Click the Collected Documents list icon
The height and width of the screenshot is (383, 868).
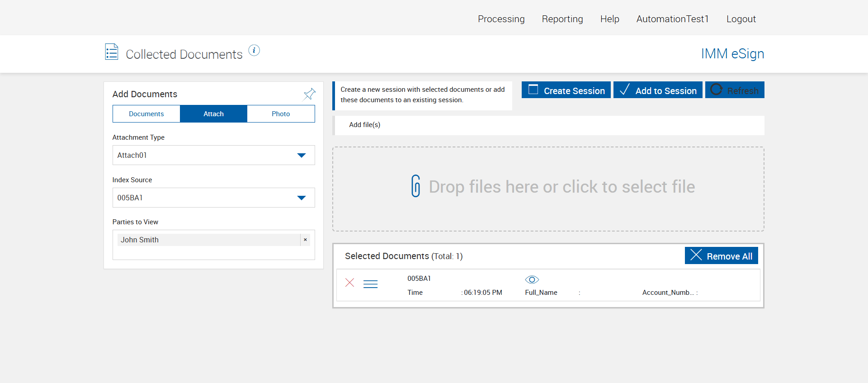[112, 52]
